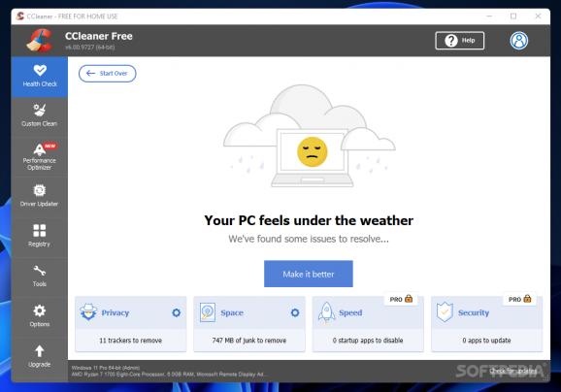This screenshot has height=392, width=561.
Task: Open Space settings gear icon
Action: click(295, 313)
